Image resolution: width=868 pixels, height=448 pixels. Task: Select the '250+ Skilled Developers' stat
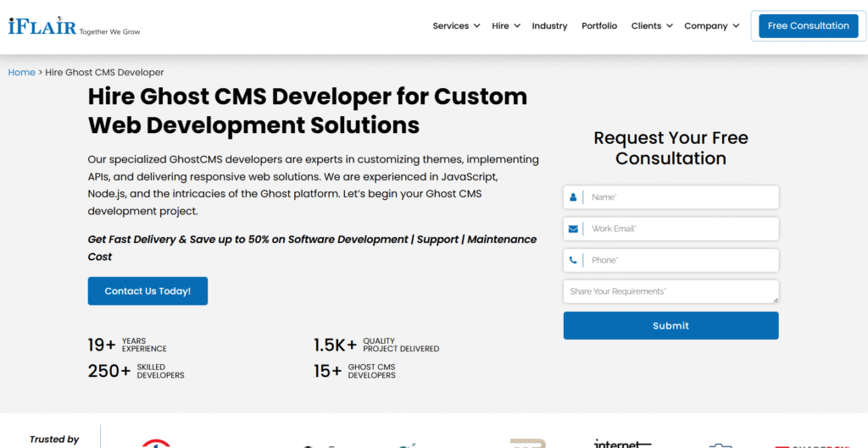[136, 371]
